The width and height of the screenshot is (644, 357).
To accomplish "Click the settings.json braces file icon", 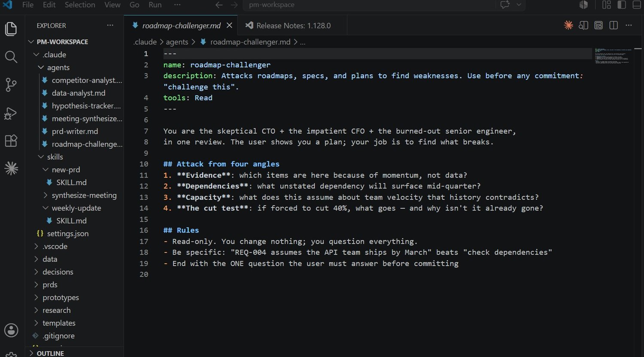I will (40, 234).
